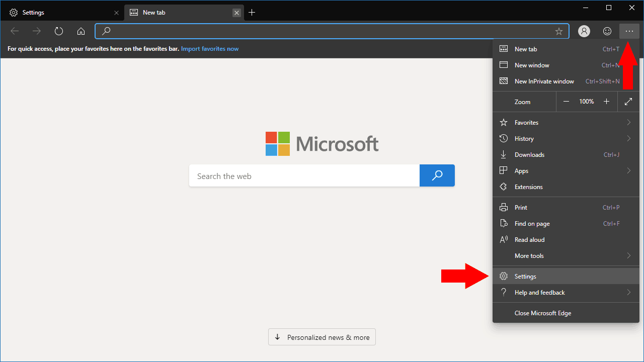This screenshot has width=644, height=362.
Task: Close the Settings and more ellipsis menu
Action: point(629,31)
